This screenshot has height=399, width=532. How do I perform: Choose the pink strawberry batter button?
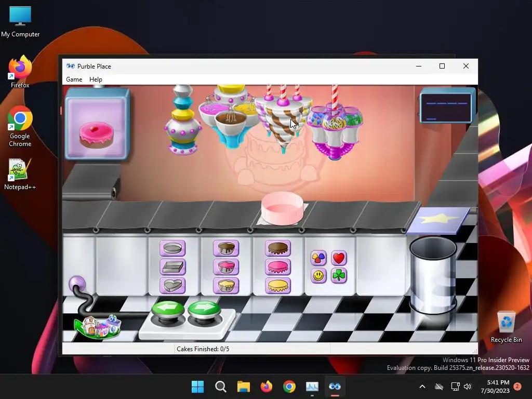pyautogui.click(x=226, y=267)
